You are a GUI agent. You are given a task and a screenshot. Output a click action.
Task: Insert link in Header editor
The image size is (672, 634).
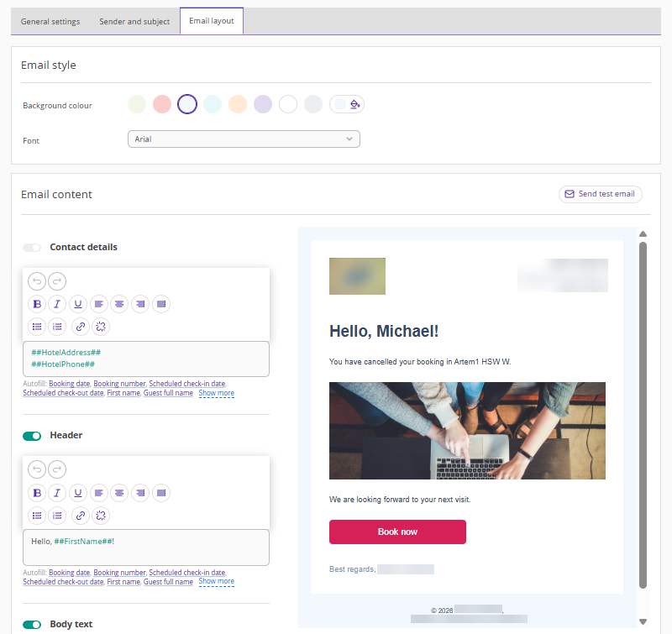81,516
